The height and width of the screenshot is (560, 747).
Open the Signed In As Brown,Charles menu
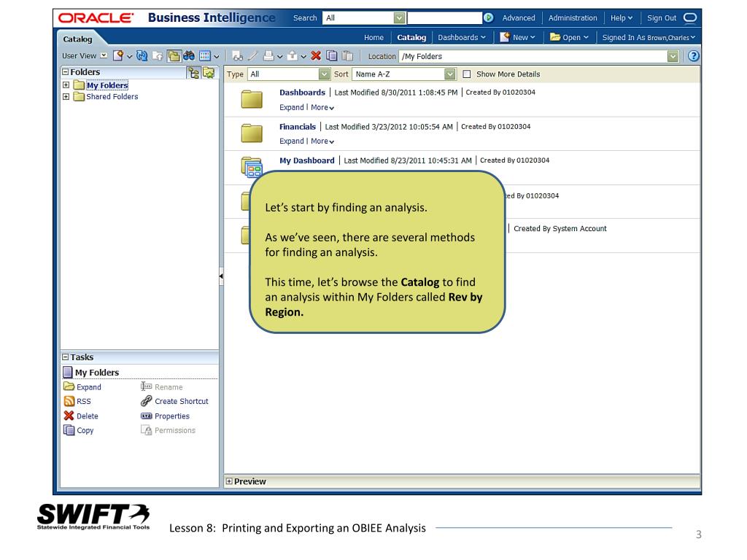click(649, 38)
